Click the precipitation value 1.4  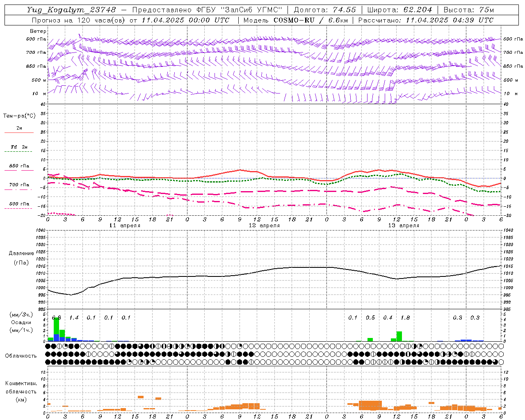click(74, 318)
